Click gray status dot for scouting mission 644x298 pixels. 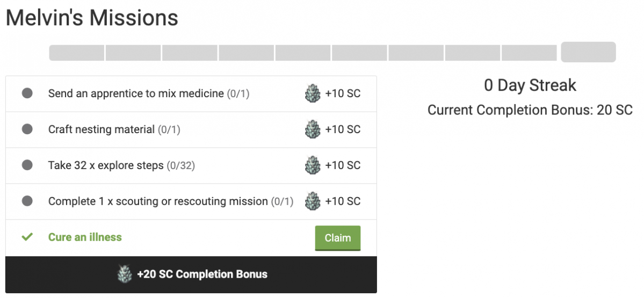click(27, 201)
